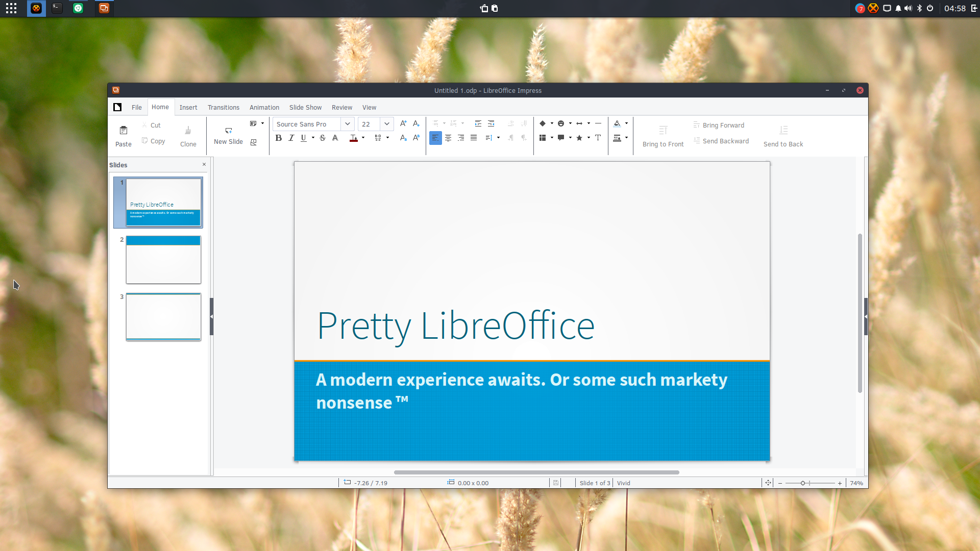Toggle Underline formatting
Screen dimensions: 980x551
tap(304, 138)
